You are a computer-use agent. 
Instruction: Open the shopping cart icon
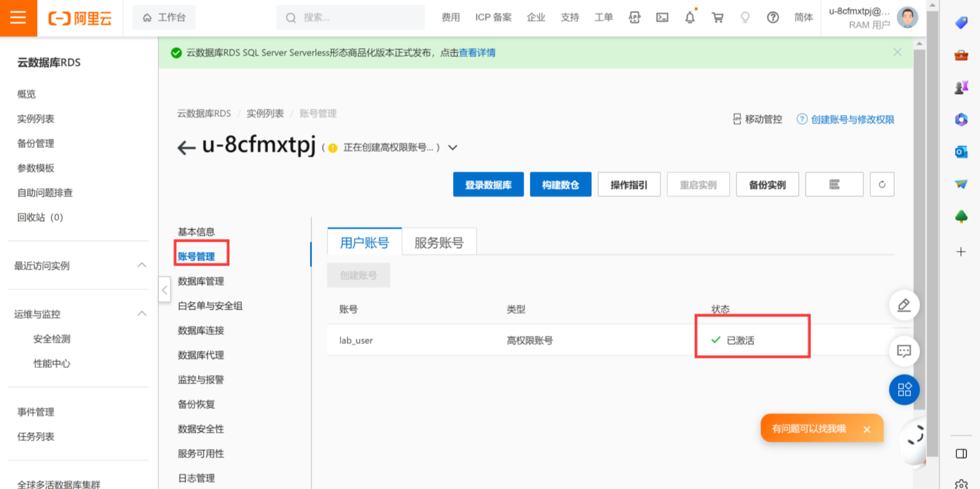pyautogui.click(x=718, y=17)
